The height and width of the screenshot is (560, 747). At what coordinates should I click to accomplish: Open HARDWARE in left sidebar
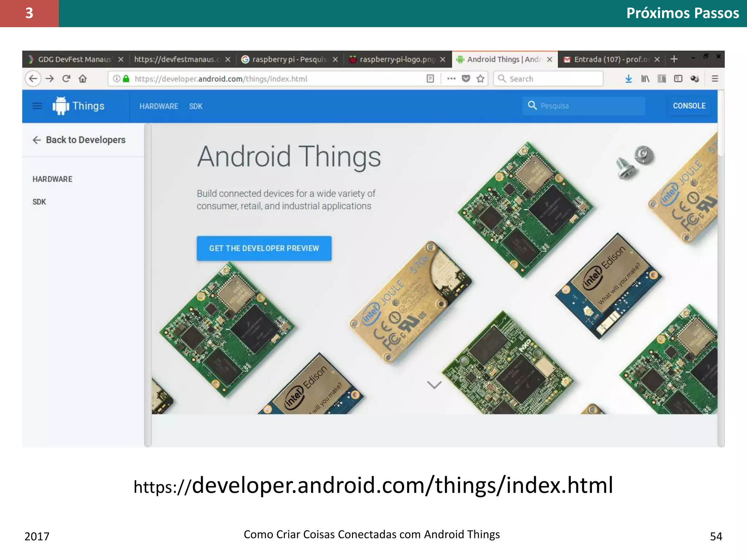52,179
